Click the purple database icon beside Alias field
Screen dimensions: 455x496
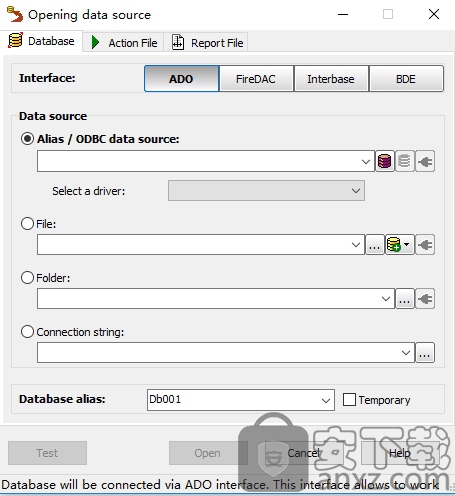tap(385, 161)
